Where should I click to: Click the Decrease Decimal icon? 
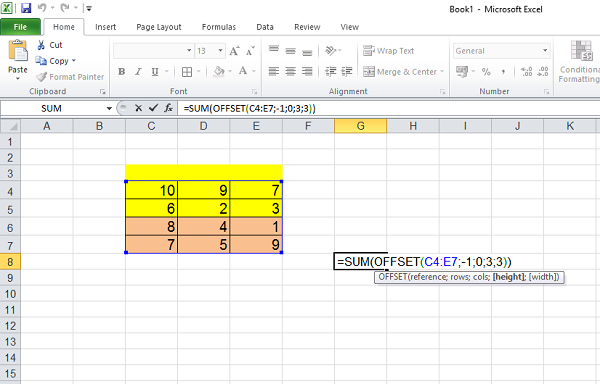543,72
